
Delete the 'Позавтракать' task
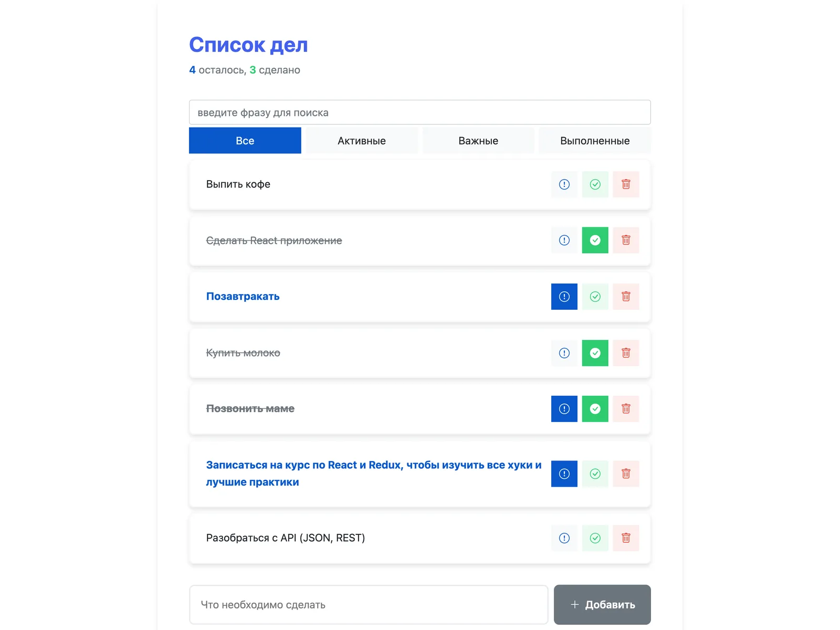(626, 297)
